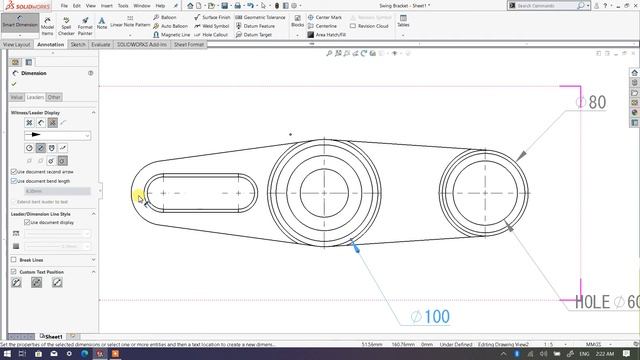Open Geometric Tolerance tool
640x360 pixels.
260,17
